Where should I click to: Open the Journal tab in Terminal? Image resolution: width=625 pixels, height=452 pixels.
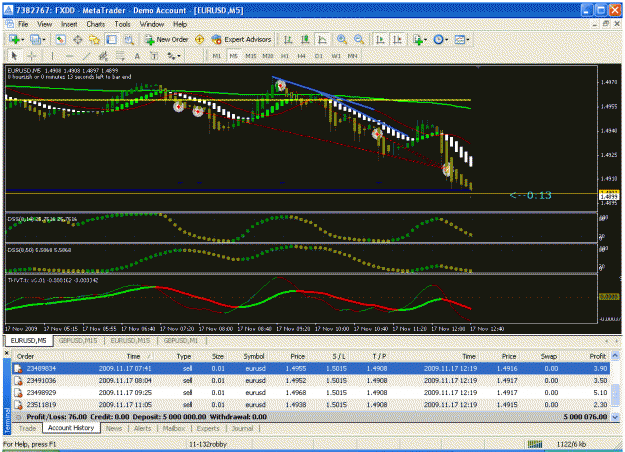pyautogui.click(x=242, y=428)
